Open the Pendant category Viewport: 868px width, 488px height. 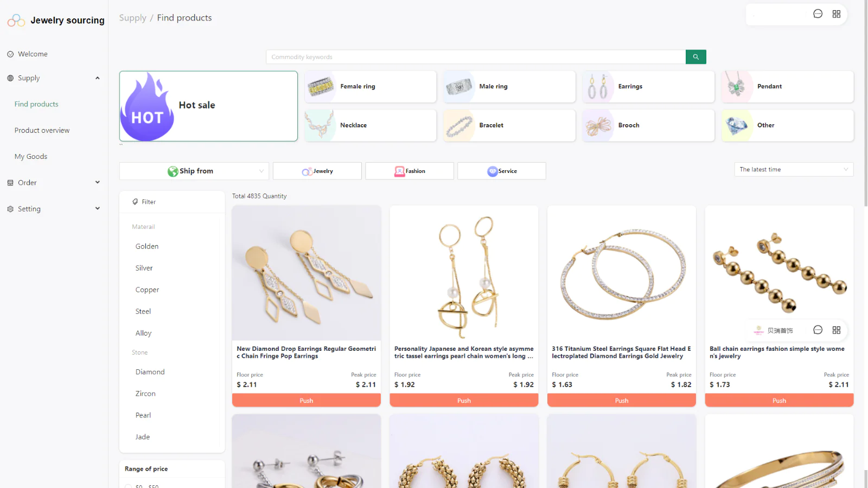[x=787, y=87]
